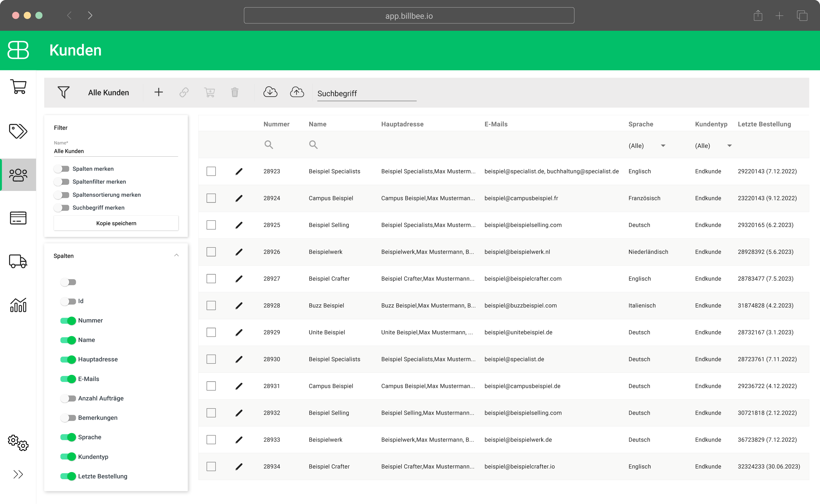Click the email beispiel@campusbeispiel.fr

pyautogui.click(x=521, y=198)
